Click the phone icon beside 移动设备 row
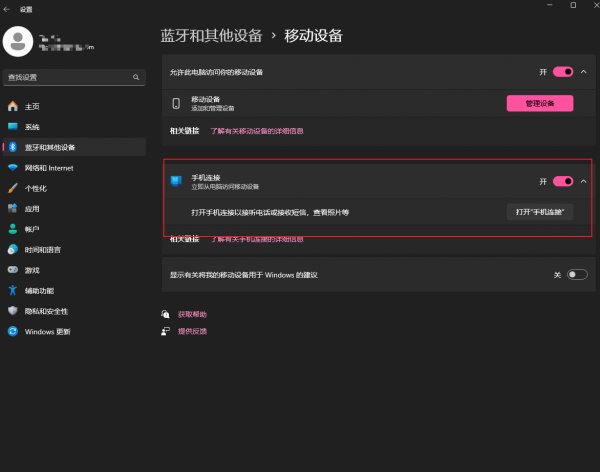Image resolution: width=600 pixels, height=472 pixels. tap(176, 103)
